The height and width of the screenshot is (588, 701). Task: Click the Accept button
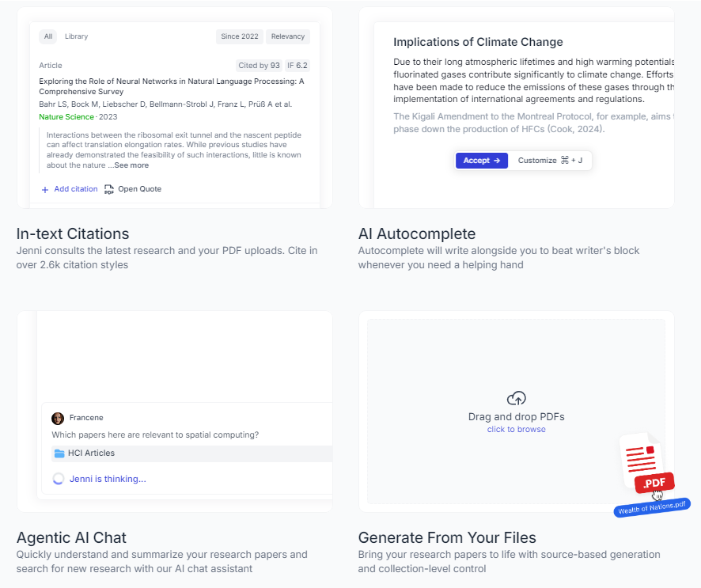[x=481, y=161]
